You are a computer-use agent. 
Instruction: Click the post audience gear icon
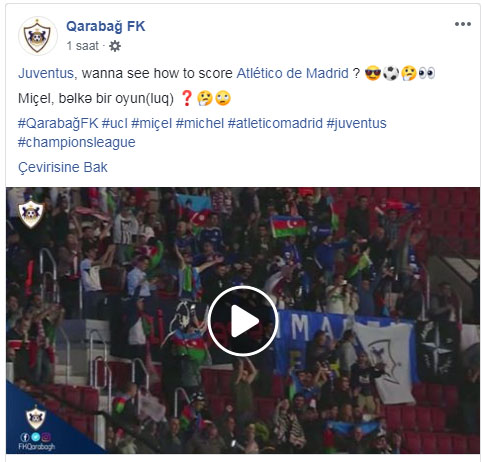pyautogui.click(x=115, y=46)
